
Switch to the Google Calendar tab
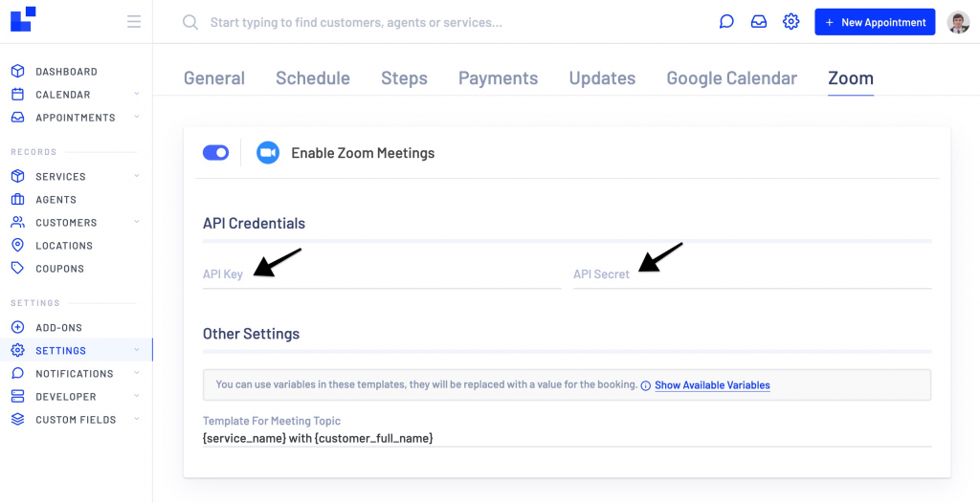point(732,78)
